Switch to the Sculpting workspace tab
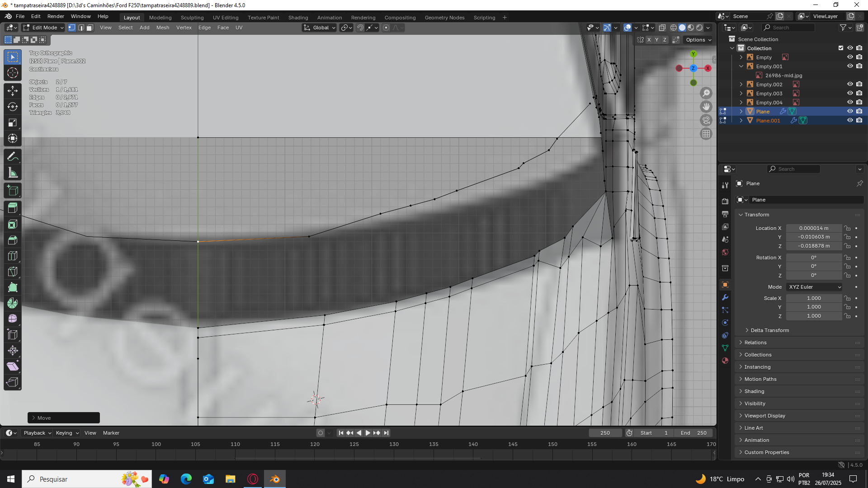Viewport: 868px width, 488px height. (192, 18)
